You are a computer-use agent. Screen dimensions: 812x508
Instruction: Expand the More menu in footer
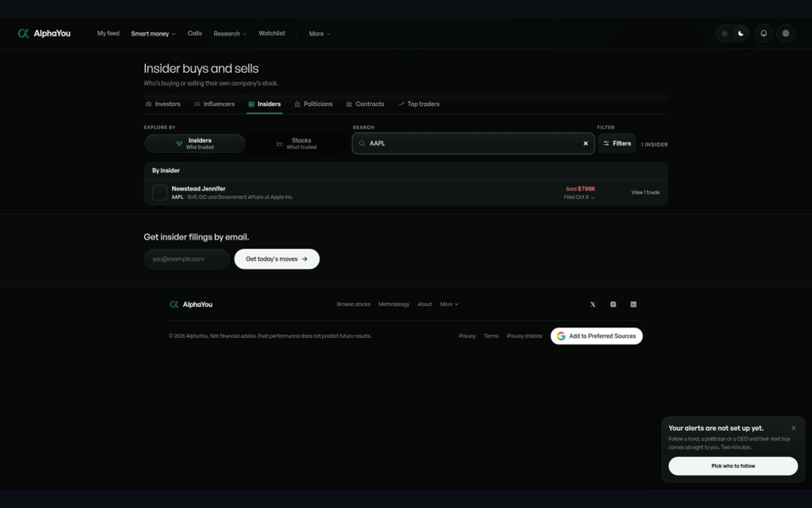point(449,304)
